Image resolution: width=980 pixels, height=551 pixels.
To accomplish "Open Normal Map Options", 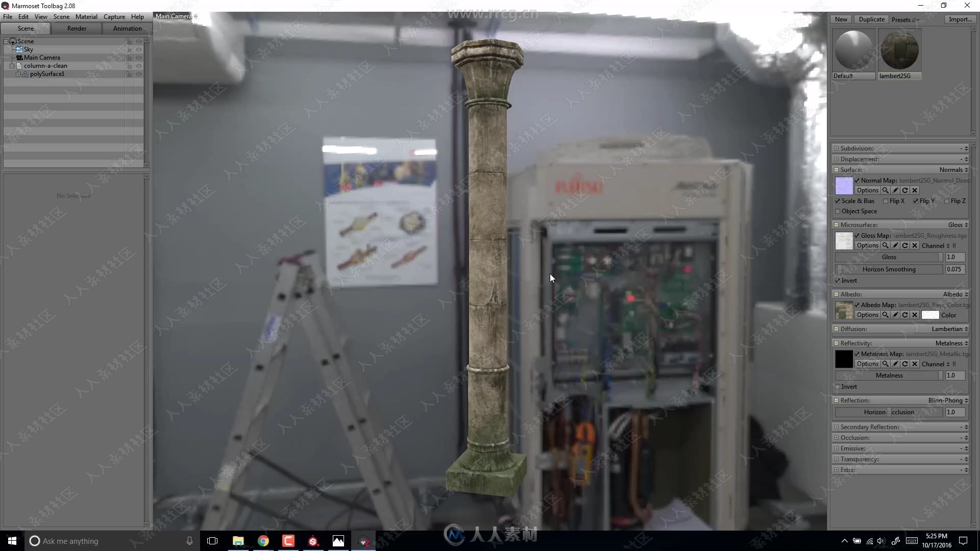I will point(868,190).
